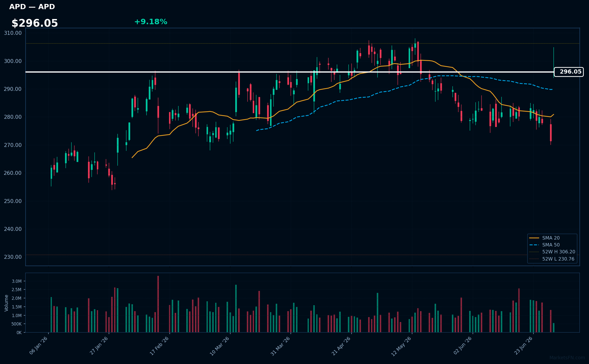Select the headline price $296.05
This screenshot has width=589, height=364.
point(35,23)
